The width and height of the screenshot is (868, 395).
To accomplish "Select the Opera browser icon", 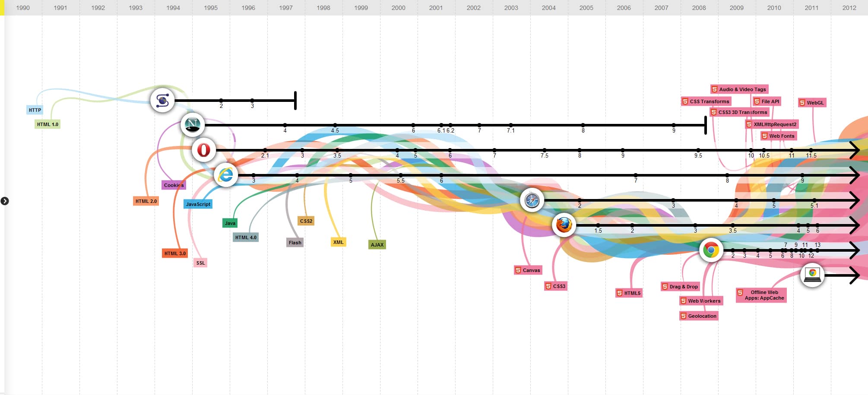I will [x=204, y=150].
